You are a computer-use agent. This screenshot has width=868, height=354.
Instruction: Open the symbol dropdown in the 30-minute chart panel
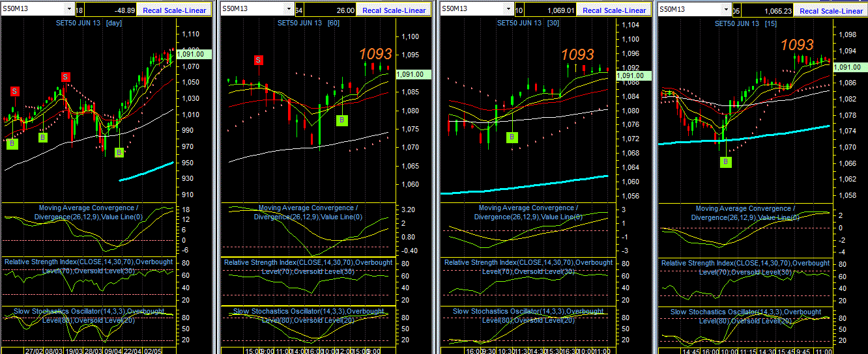point(509,10)
